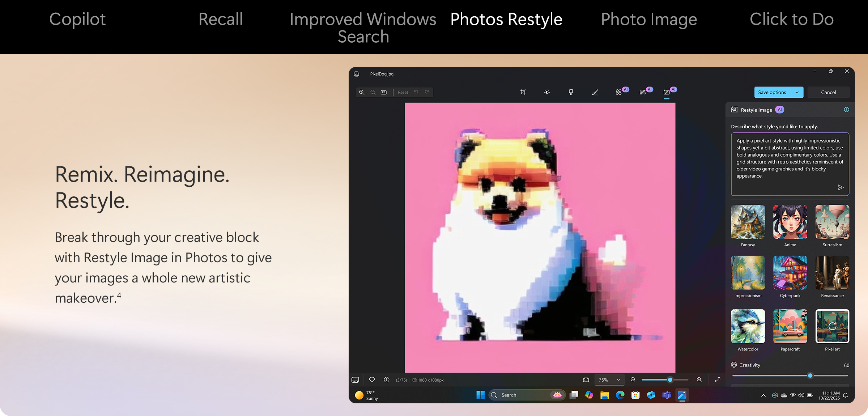Select the Filter brush tool
Image resolution: width=868 pixels, height=416 pixels.
[571, 92]
